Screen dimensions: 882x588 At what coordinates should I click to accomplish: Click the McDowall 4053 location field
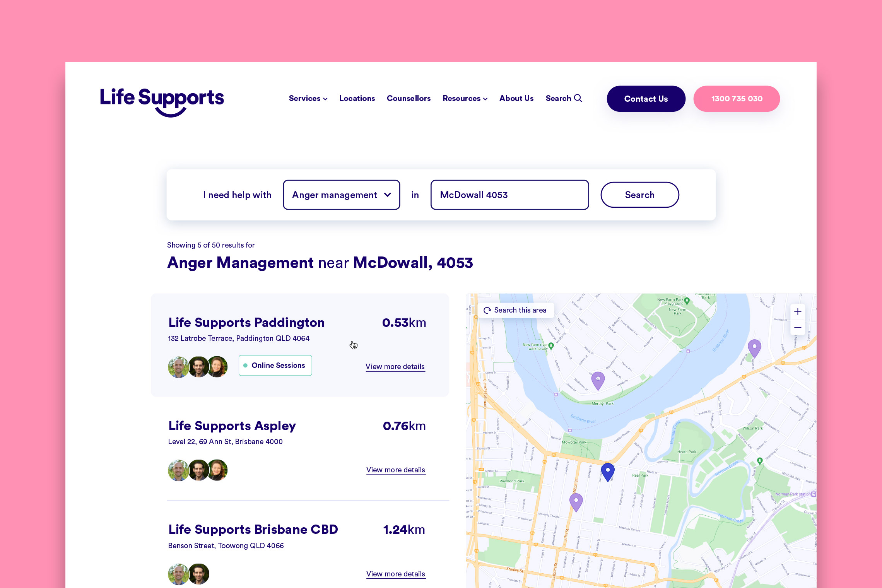click(x=509, y=195)
